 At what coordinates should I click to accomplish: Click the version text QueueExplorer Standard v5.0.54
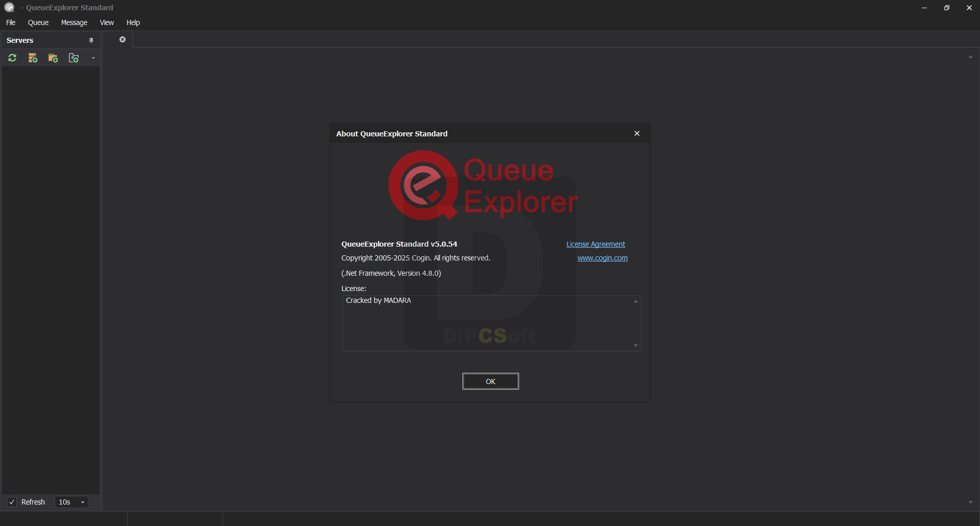coord(399,244)
